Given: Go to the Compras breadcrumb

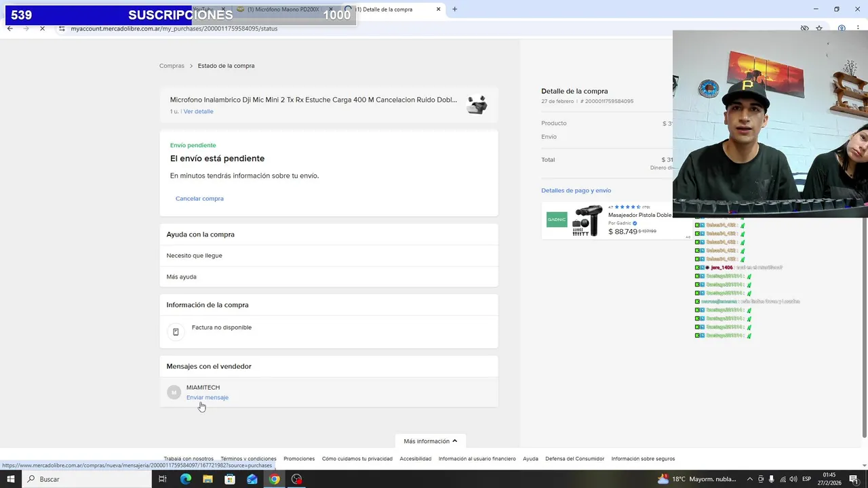Looking at the screenshot, I should pos(172,66).
